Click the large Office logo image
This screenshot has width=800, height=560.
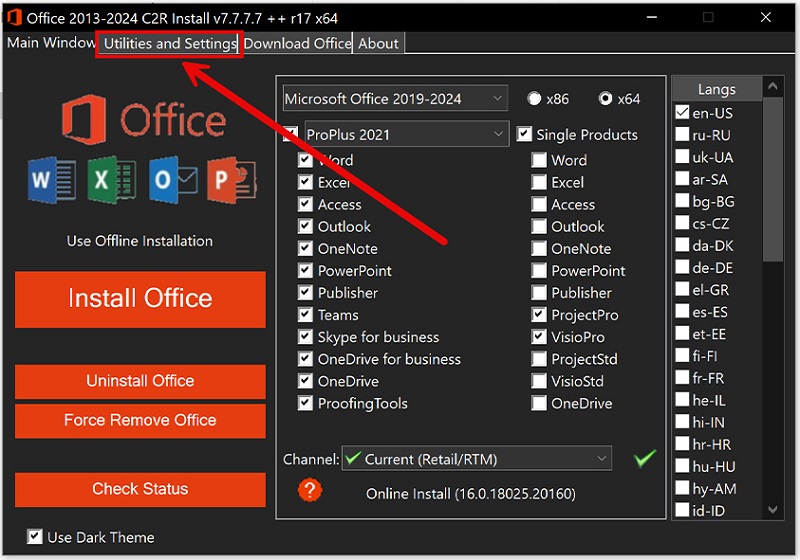(144, 119)
